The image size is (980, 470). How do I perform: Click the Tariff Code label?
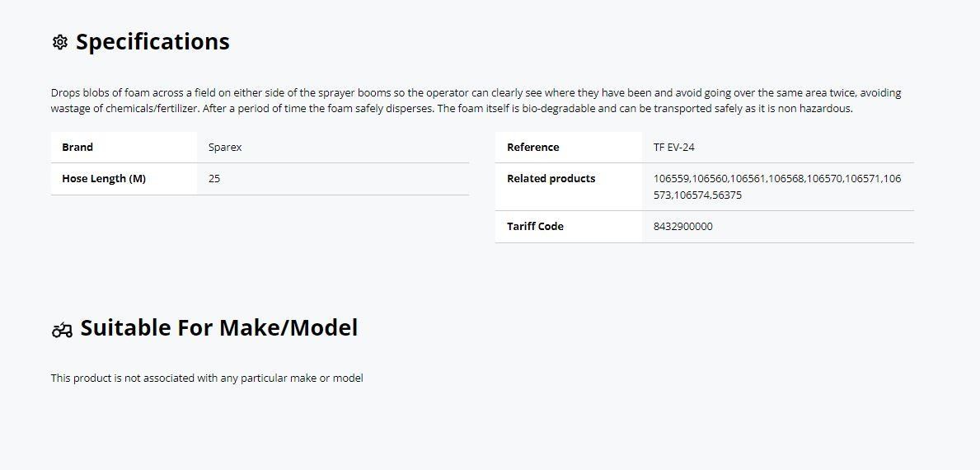click(535, 226)
